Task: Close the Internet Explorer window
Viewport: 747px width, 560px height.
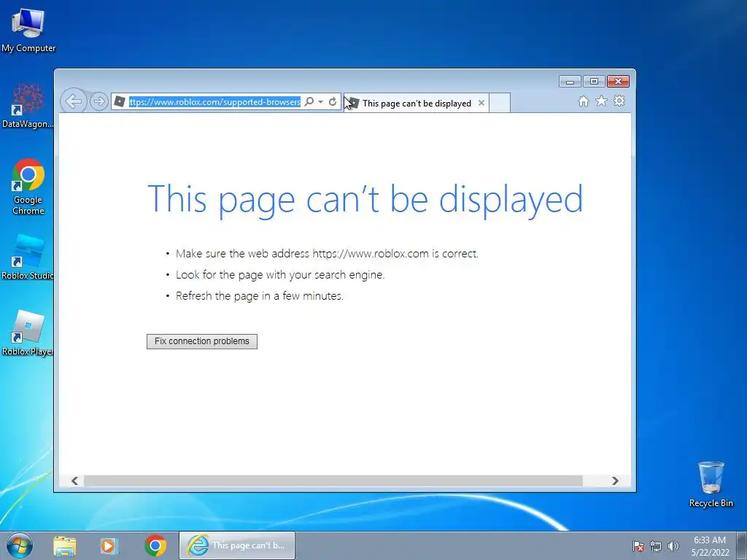Action: point(618,82)
